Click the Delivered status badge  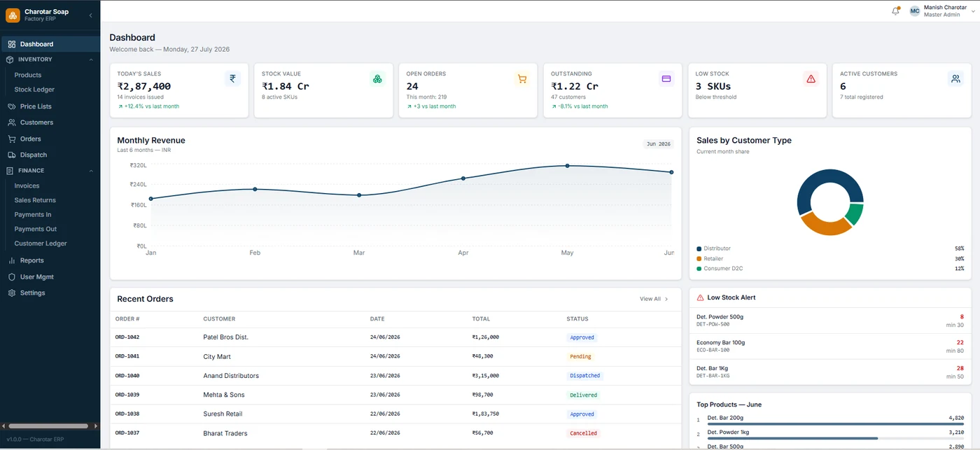(x=583, y=395)
